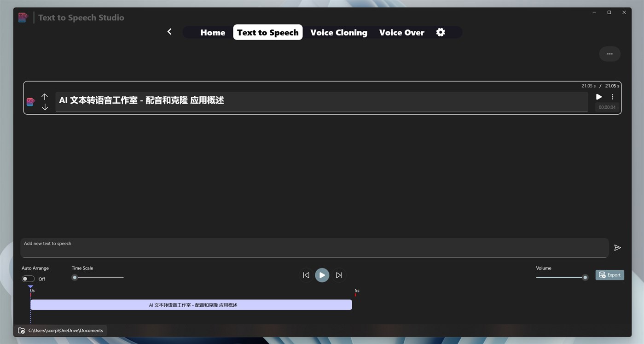
Task: Maximize the Text to Speech Studio window
Action: (609, 12)
